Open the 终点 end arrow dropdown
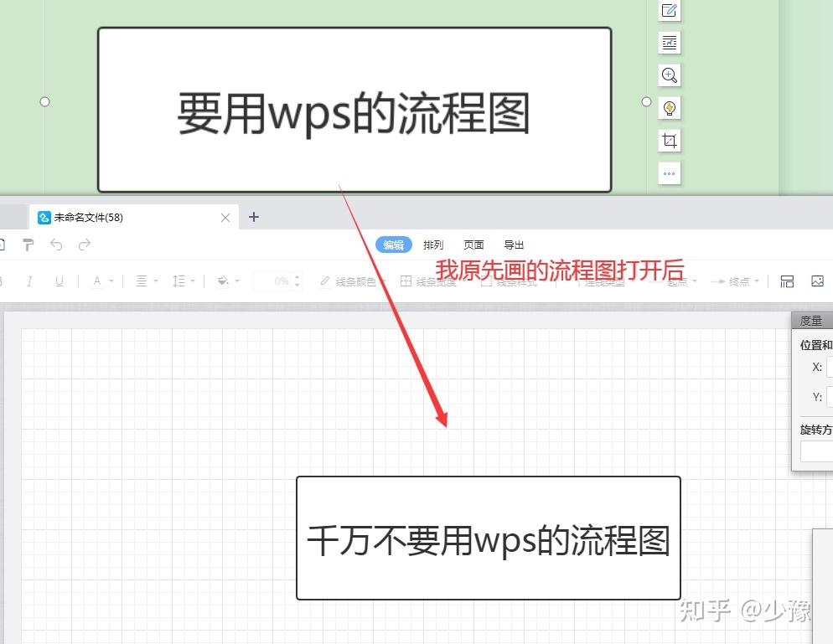The width and height of the screenshot is (833, 644). 735,281
